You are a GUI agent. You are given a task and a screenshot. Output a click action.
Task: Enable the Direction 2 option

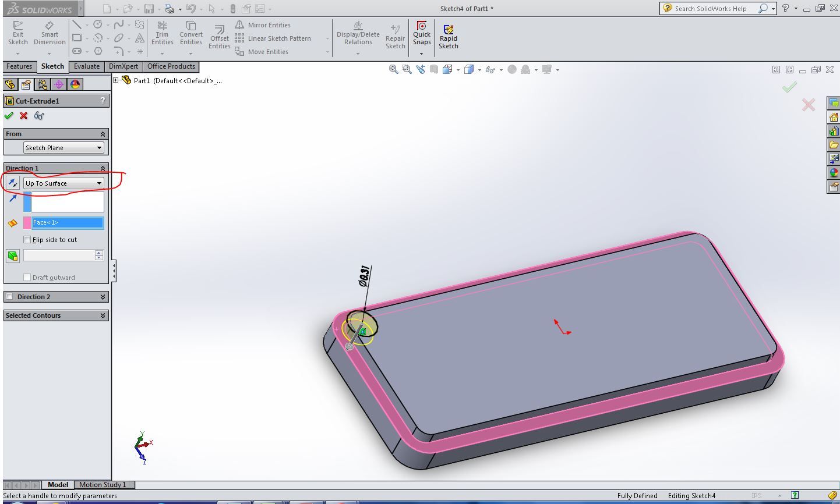coord(9,297)
